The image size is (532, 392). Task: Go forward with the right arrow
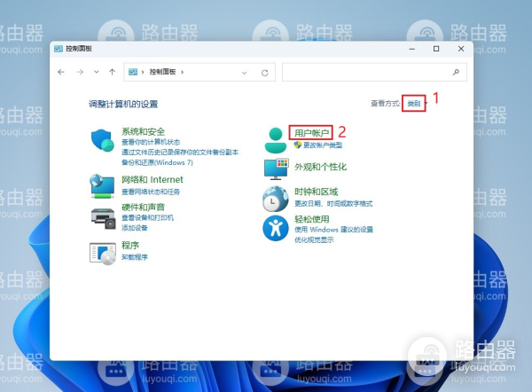[80, 72]
